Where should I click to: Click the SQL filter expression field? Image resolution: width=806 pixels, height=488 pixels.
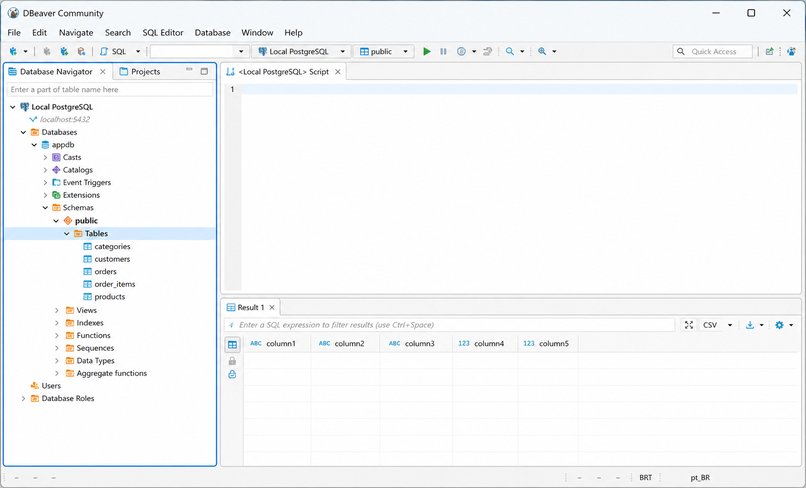[x=450, y=325]
